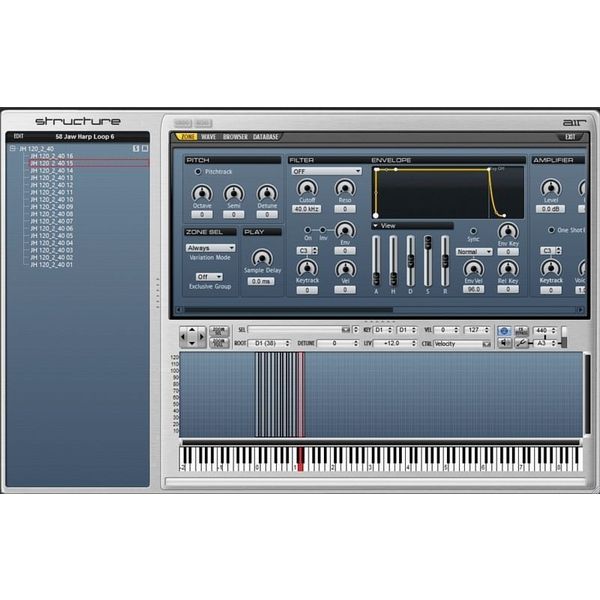Click the Octave pitch knob
Image resolution: width=600 pixels, height=600 pixels.
(202, 194)
